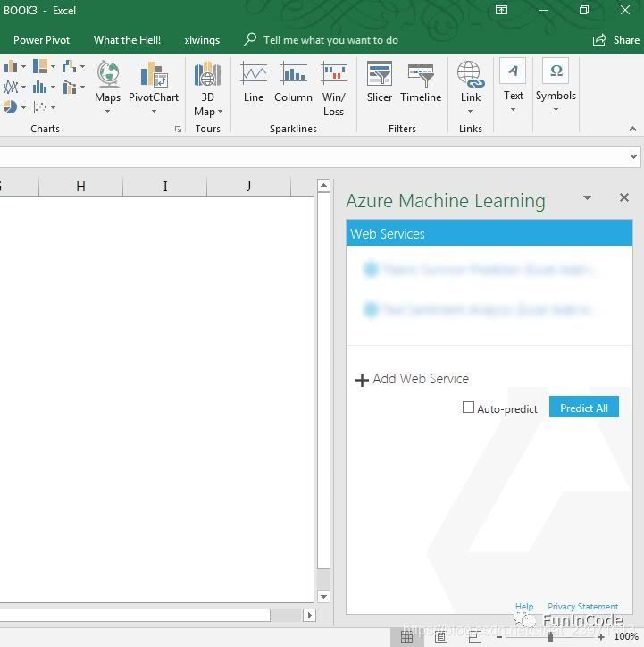Select column H header
644x647 pixels.
point(80,187)
